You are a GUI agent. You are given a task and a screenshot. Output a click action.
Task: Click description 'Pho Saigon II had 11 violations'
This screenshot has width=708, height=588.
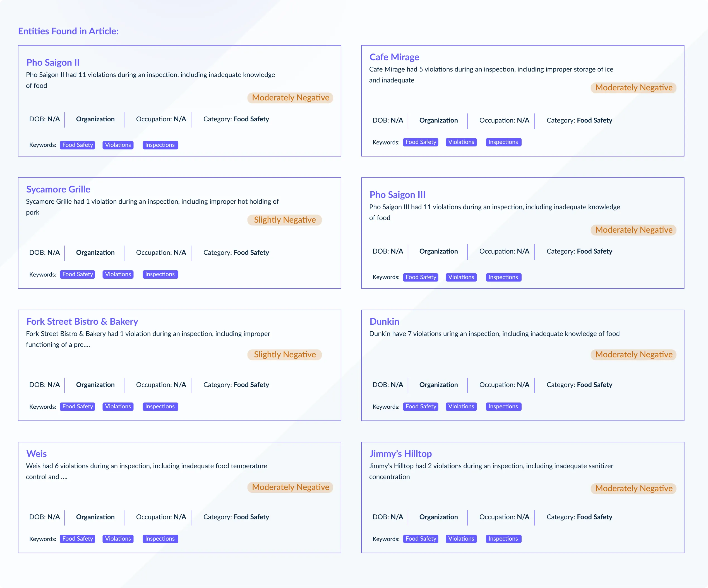point(150,80)
